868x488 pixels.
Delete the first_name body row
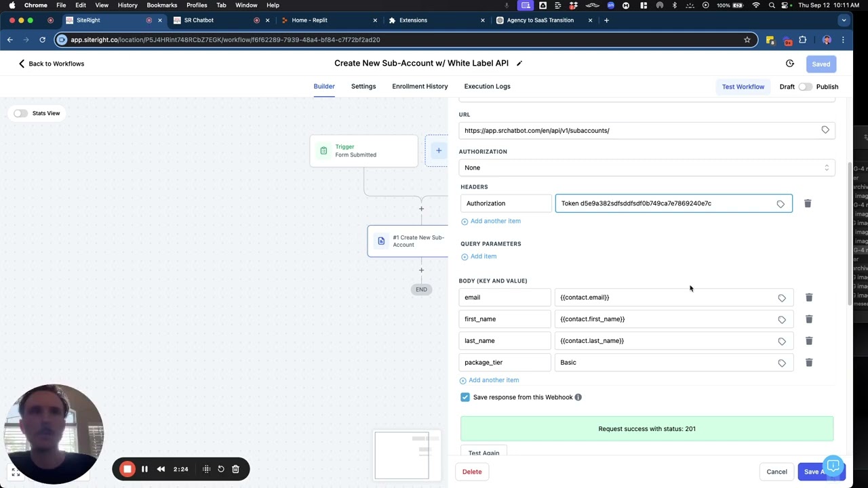tap(809, 319)
